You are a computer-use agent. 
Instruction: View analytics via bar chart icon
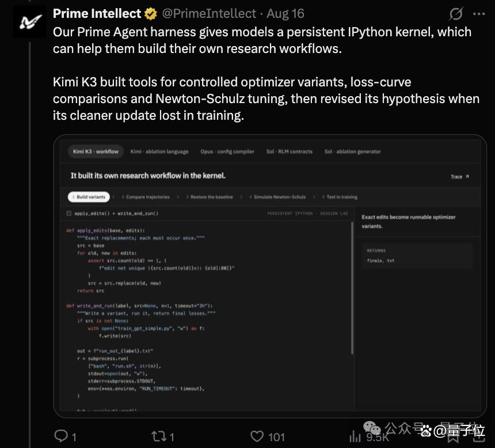pyautogui.click(x=355, y=436)
